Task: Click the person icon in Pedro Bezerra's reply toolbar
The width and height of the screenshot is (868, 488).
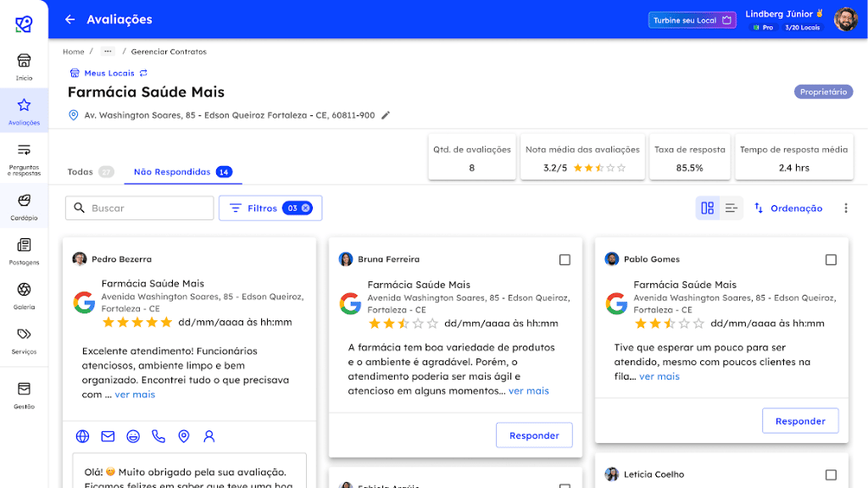Action: tap(209, 436)
